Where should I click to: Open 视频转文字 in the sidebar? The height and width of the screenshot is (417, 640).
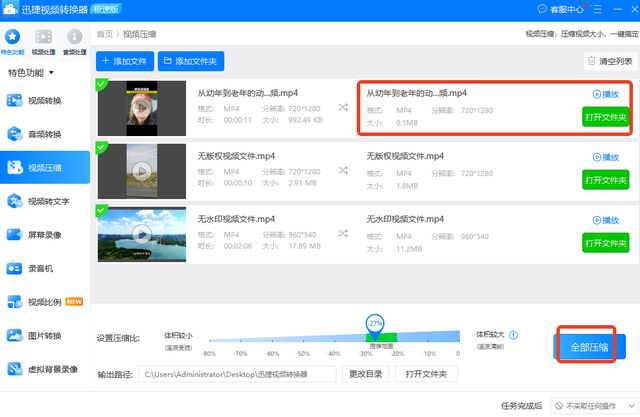click(45, 201)
